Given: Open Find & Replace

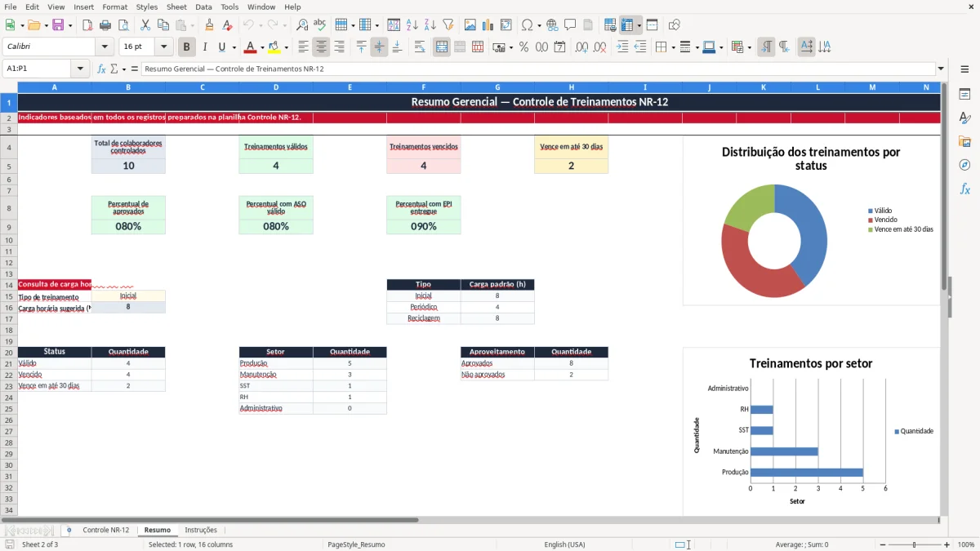Looking at the screenshot, I should (302, 25).
